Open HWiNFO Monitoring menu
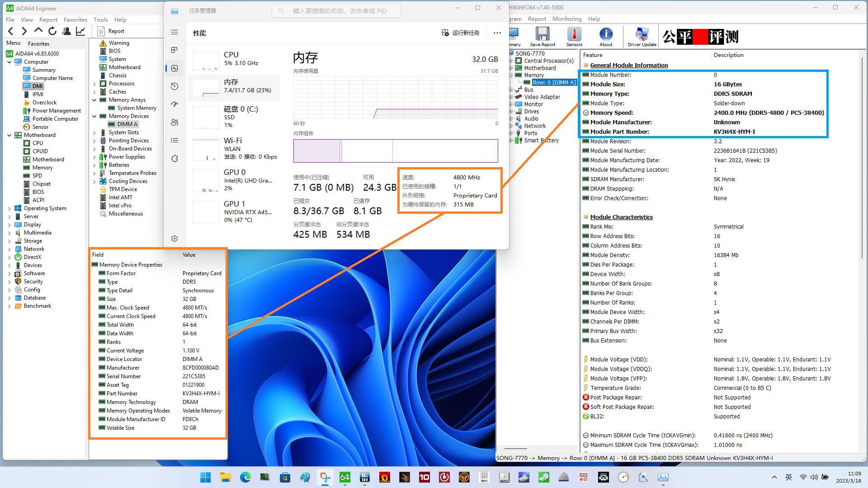 coord(566,19)
